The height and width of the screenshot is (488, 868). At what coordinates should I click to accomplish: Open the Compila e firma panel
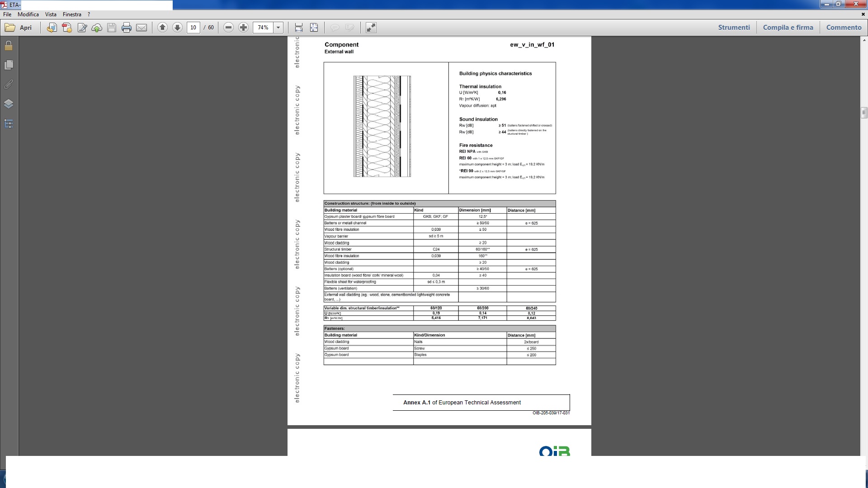tap(788, 28)
